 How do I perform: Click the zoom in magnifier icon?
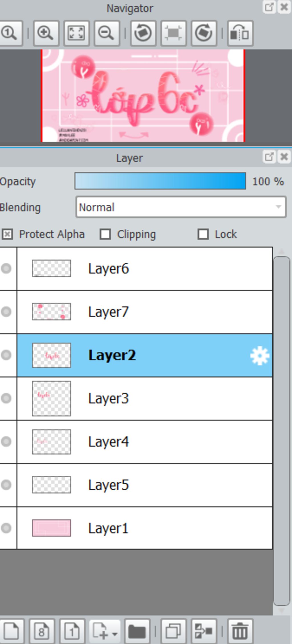[46, 33]
